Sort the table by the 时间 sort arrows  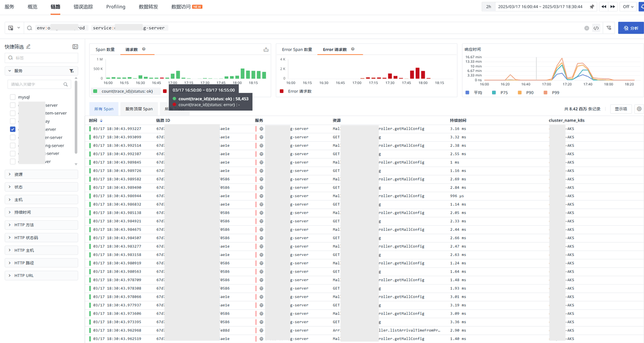point(101,121)
